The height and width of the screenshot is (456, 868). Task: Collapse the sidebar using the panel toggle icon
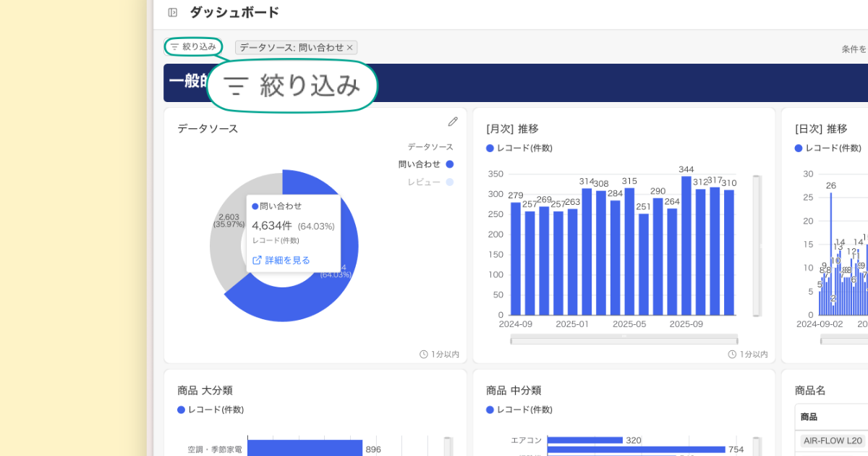tap(173, 12)
